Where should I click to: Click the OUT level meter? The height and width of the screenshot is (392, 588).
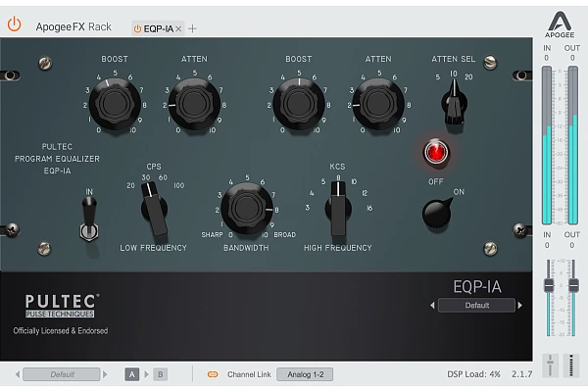tap(573, 145)
